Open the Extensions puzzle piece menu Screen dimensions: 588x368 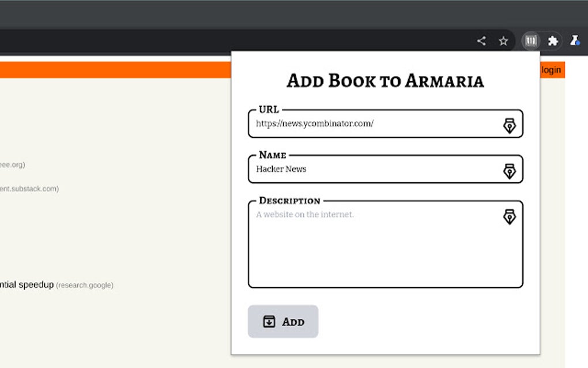553,41
